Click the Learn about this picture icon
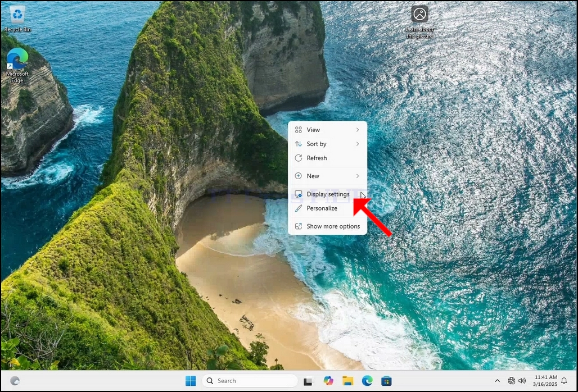This screenshot has height=392, width=578. point(419,22)
